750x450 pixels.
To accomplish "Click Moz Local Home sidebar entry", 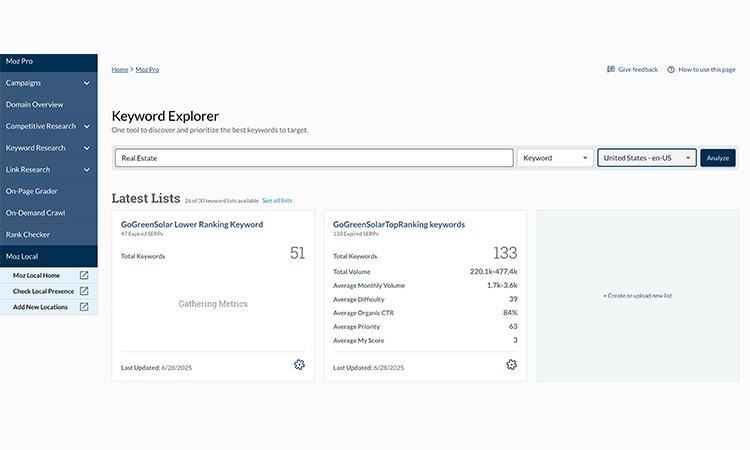I will point(49,275).
